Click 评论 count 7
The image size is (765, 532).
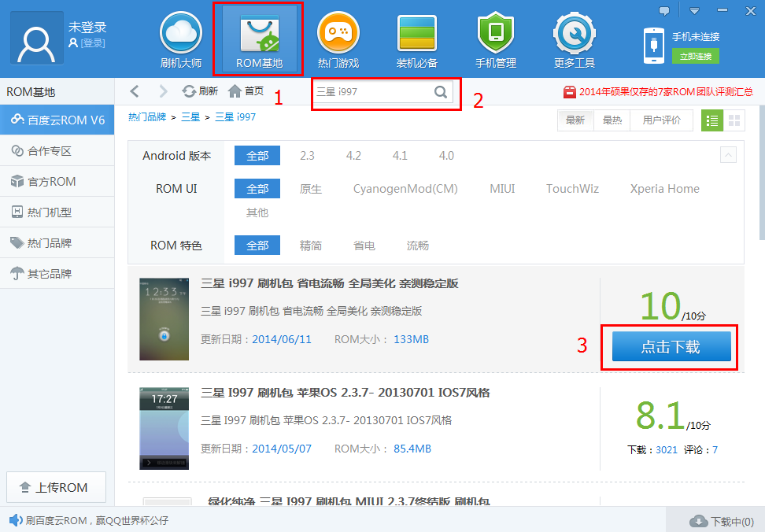tap(715, 449)
